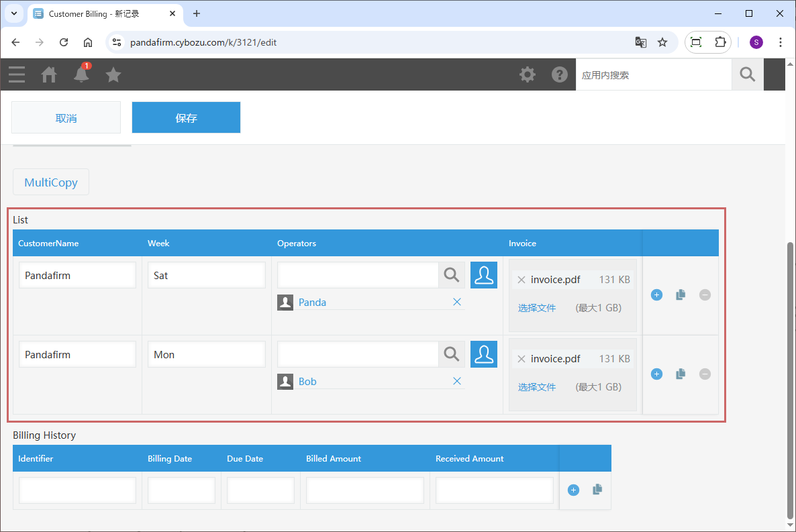
Task: Open the settings gear menu
Action: (x=528, y=74)
